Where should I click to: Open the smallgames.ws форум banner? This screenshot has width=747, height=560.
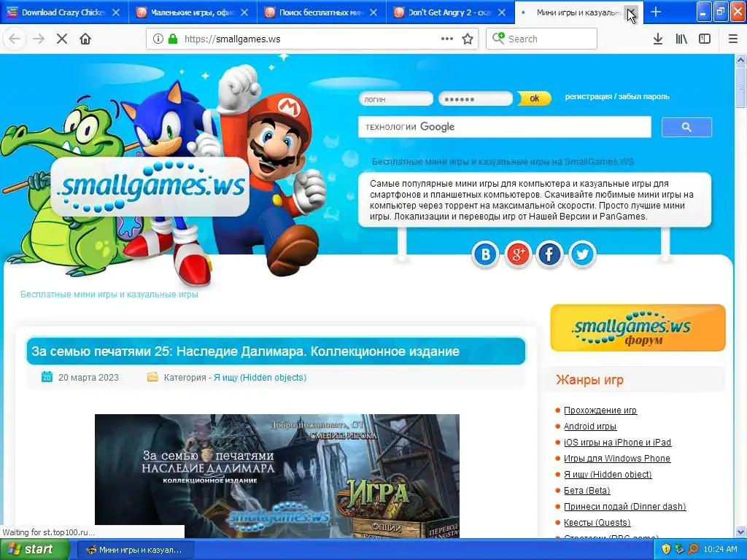638,328
